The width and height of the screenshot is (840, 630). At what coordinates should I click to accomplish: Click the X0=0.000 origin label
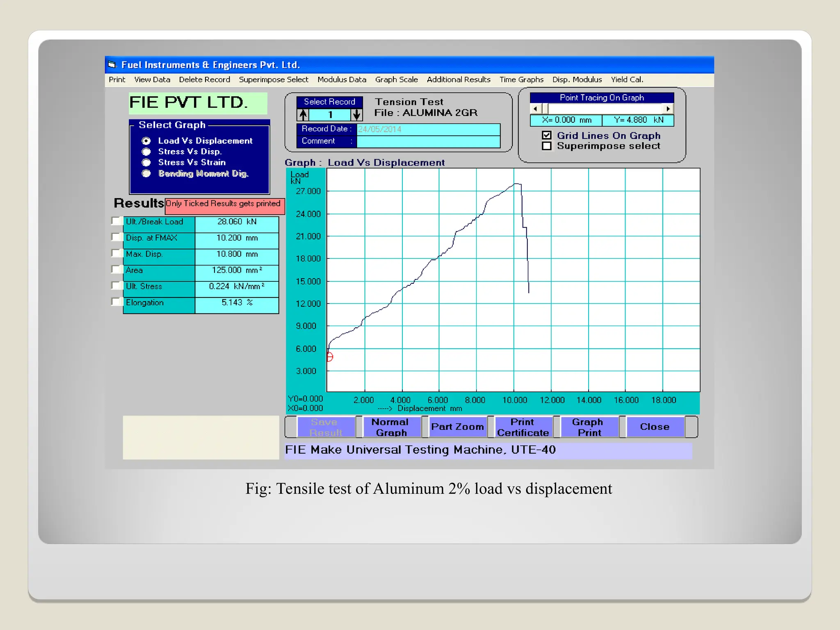pyautogui.click(x=306, y=409)
